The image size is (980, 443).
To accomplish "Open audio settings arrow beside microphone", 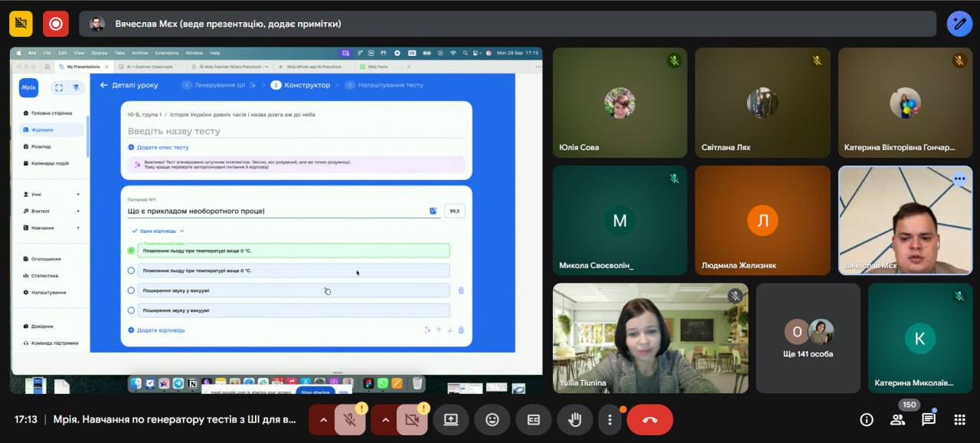I will (322, 420).
